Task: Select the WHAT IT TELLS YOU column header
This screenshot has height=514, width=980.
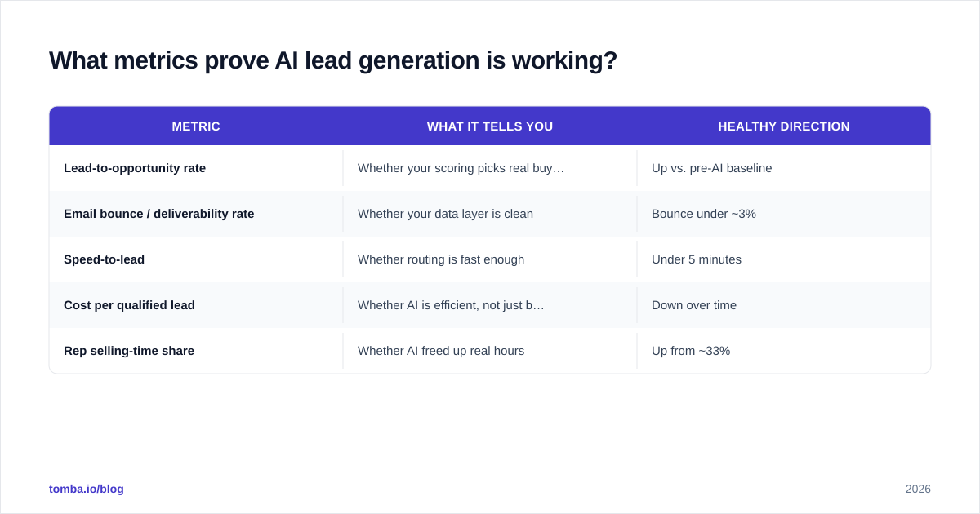Action: tap(490, 126)
